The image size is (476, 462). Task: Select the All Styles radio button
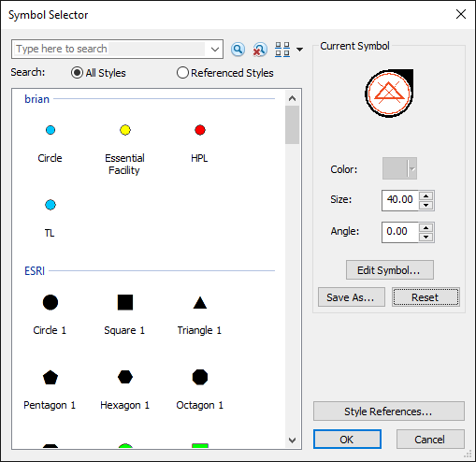tap(77, 73)
